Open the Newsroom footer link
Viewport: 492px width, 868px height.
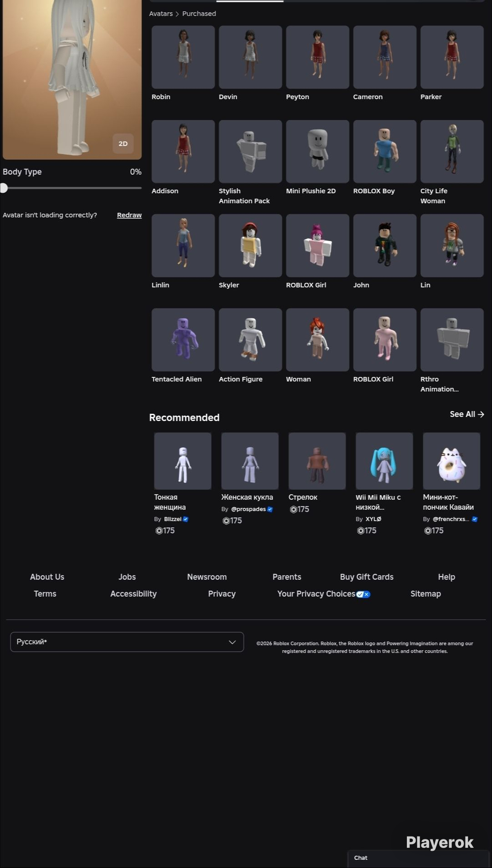pyautogui.click(x=207, y=577)
